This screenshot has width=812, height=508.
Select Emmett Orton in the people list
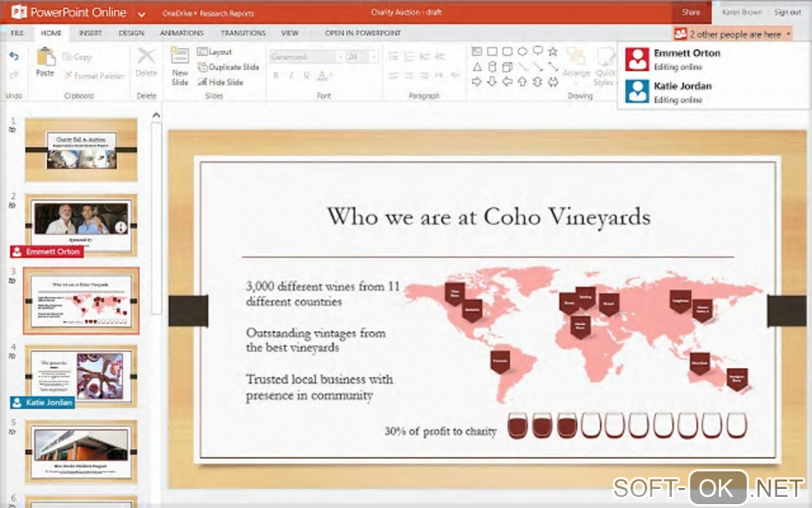tap(713, 59)
